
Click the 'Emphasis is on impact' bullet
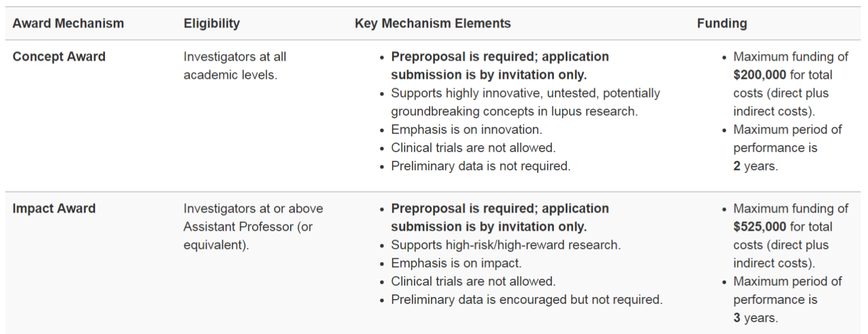point(456,263)
